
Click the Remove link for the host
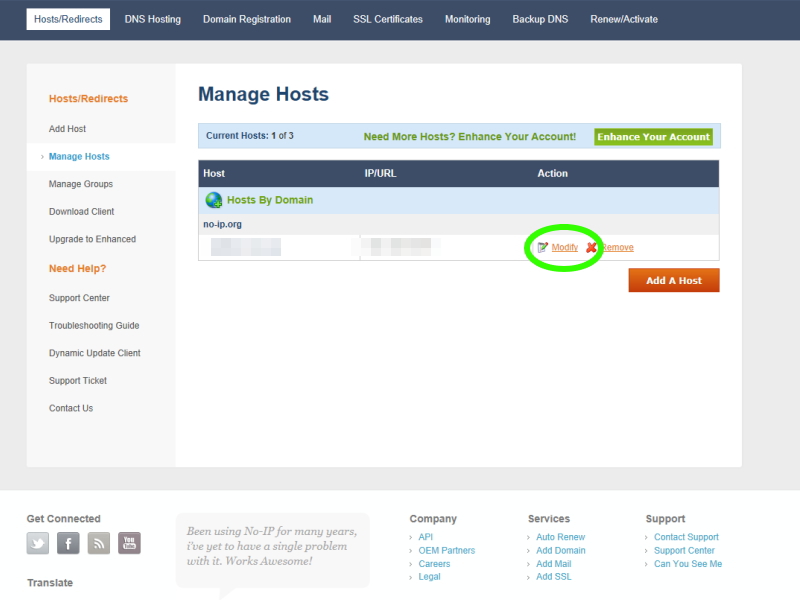coord(617,247)
